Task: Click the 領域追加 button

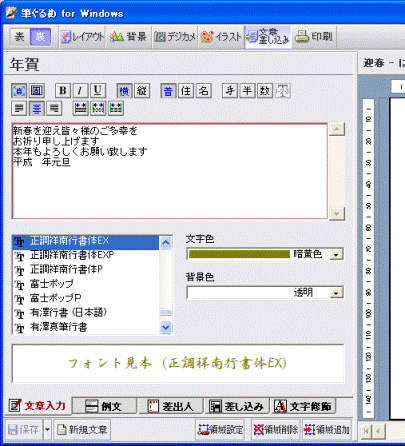Action: tap(327, 430)
